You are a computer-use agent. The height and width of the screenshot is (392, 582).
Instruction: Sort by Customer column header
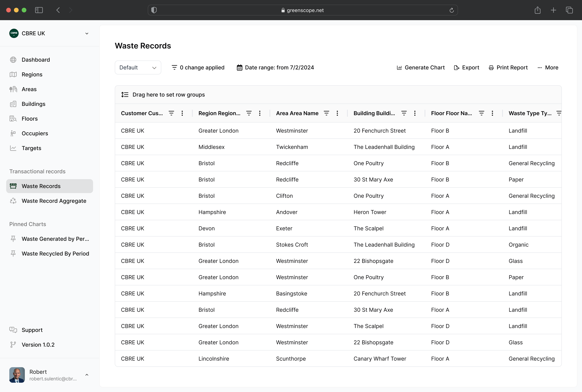pyautogui.click(x=142, y=113)
